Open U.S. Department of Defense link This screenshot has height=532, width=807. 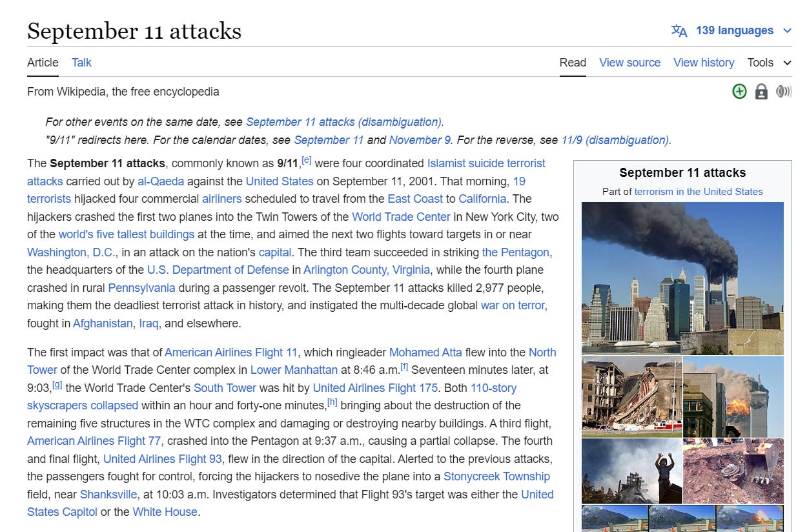point(218,270)
